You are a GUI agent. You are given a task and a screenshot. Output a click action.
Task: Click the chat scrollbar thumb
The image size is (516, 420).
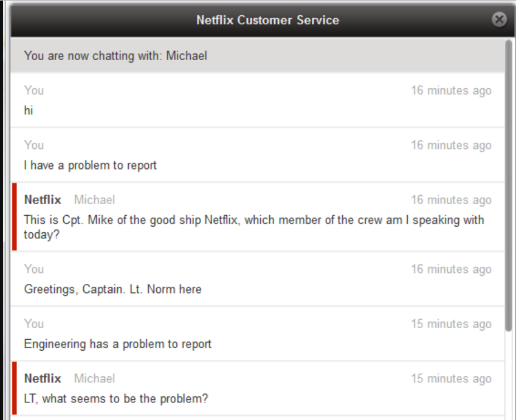[x=509, y=185]
